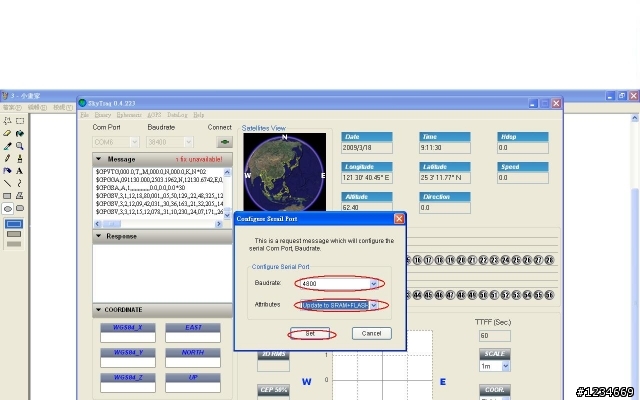Open the Help menu in SkyTraq
This screenshot has width=640, height=400.
(x=199, y=115)
